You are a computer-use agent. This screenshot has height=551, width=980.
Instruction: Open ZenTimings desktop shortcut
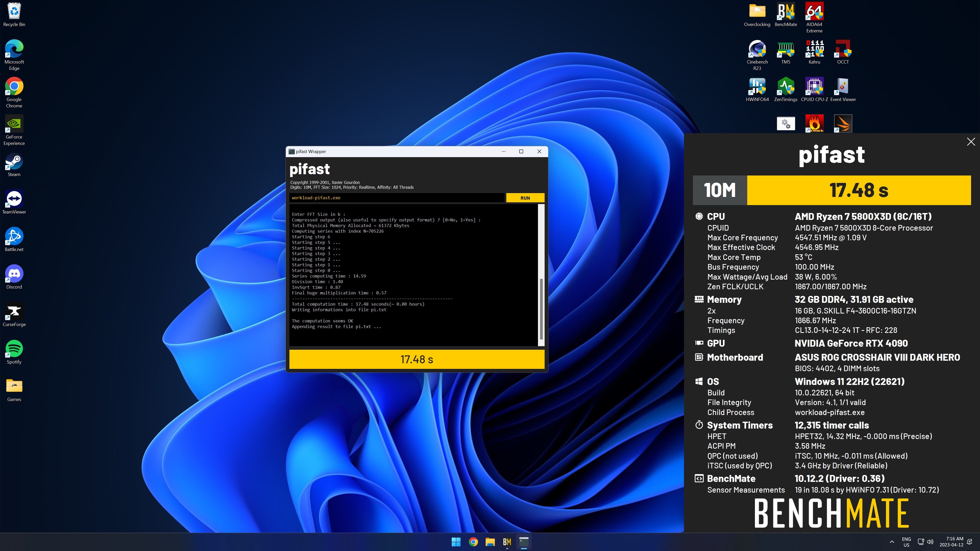786,89
